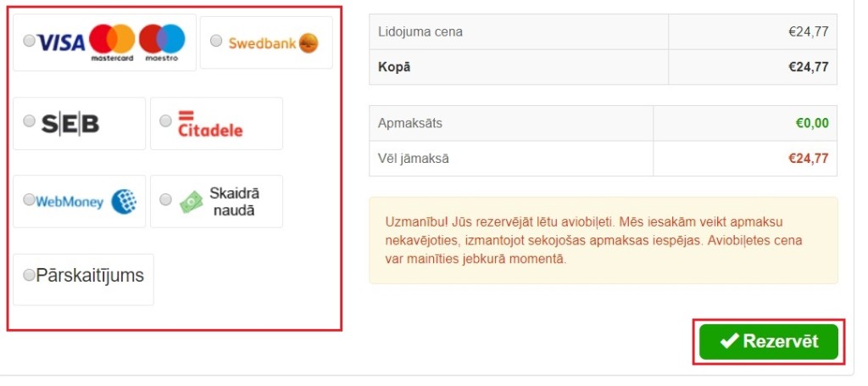Screen dimensions: 868x386
Task: Click the Maestro logo
Action: coord(162,39)
